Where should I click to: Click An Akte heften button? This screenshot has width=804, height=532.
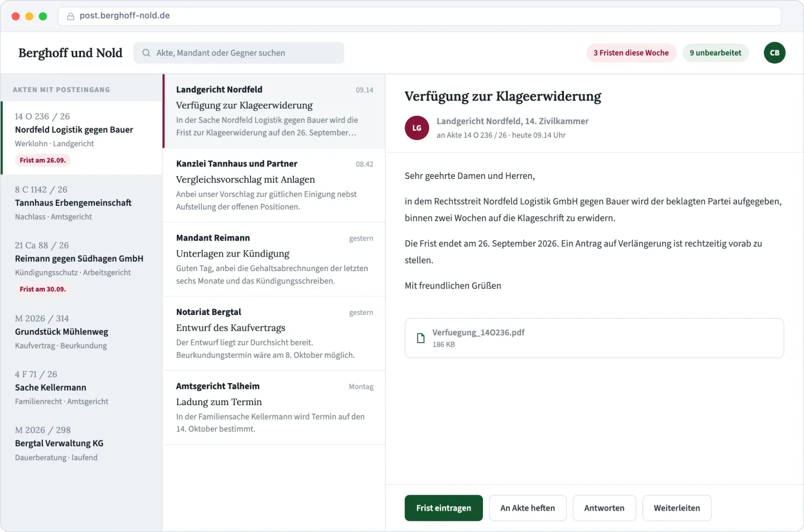tap(527, 508)
